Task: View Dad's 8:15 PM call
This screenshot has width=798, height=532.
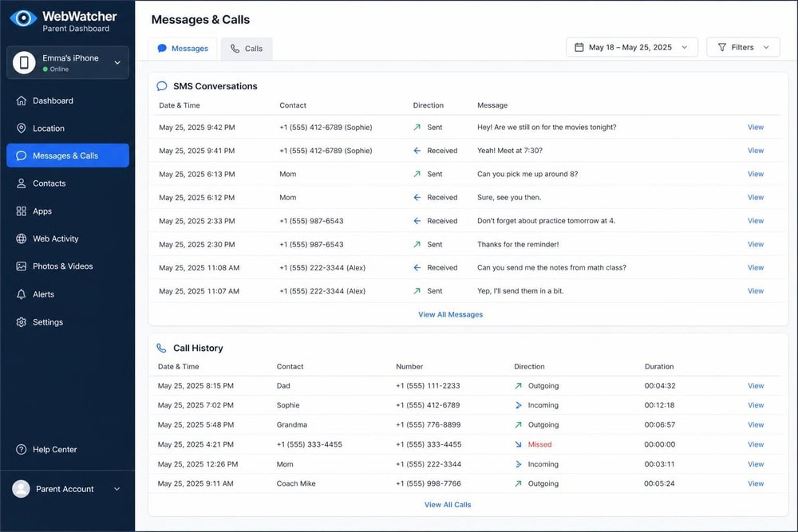Action: [756, 385]
